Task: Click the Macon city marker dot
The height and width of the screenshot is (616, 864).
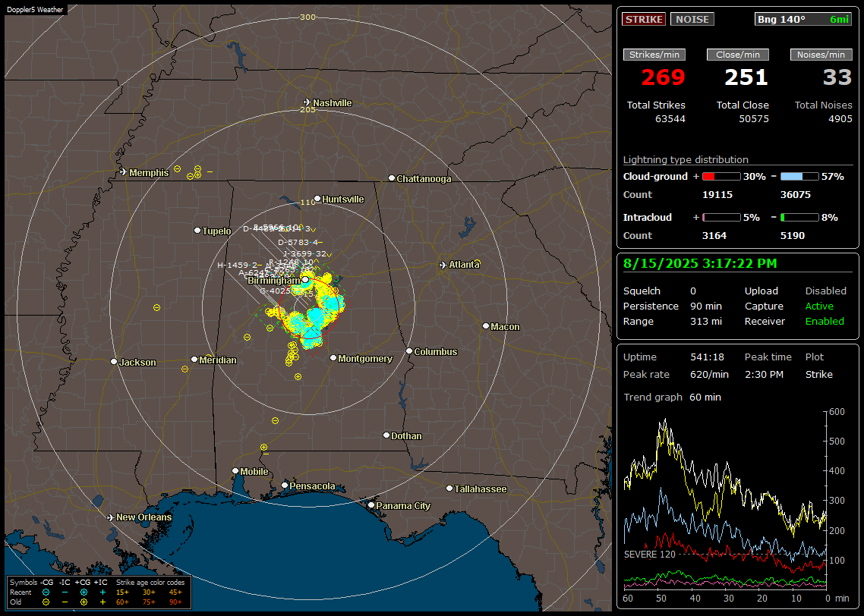Action: (486, 326)
